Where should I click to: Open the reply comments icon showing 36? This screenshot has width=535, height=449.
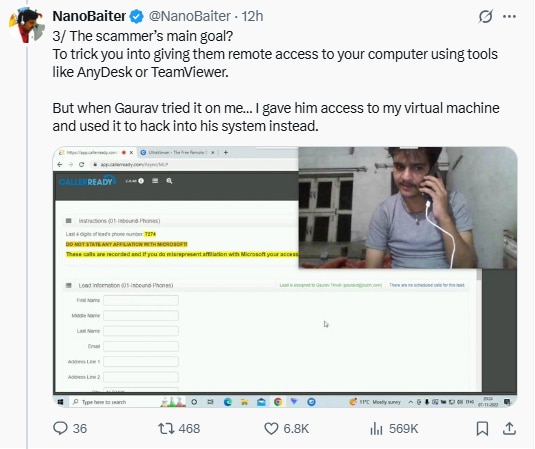point(61,428)
